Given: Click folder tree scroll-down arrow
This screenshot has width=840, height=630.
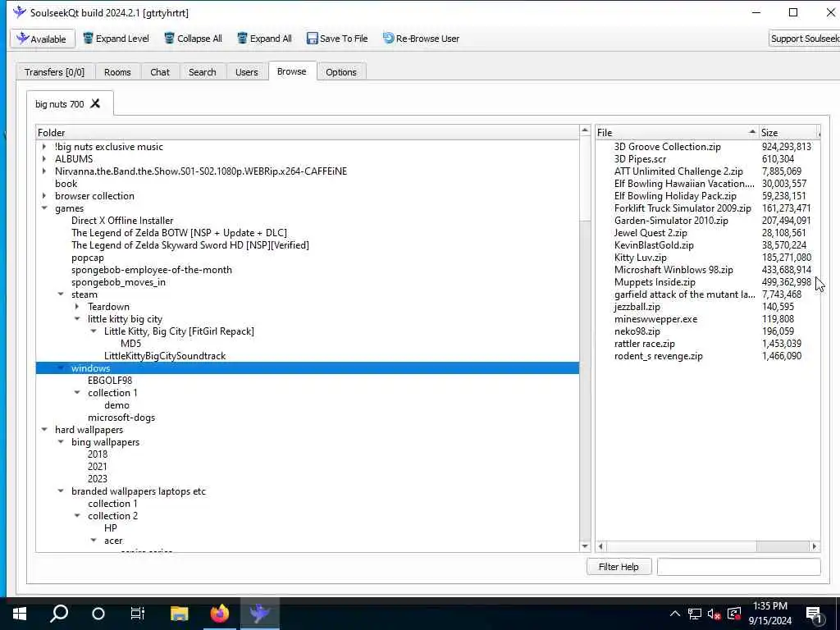Looking at the screenshot, I should pos(585,546).
